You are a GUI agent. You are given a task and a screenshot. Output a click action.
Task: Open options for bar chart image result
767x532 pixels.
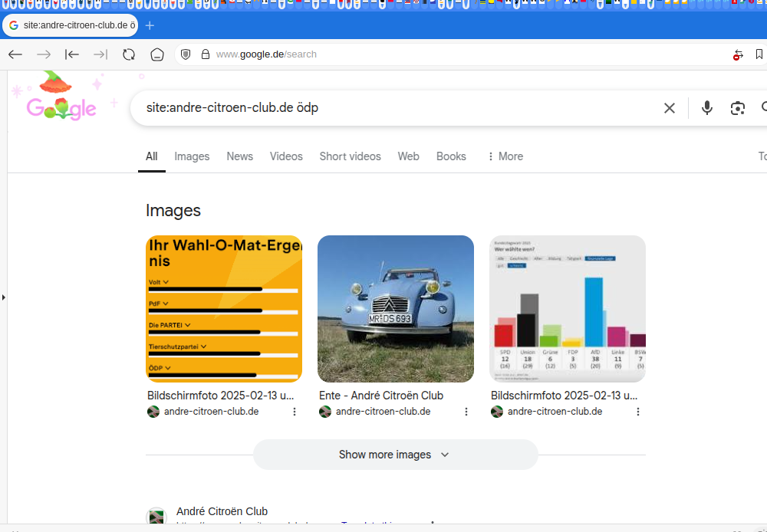tap(638, 412)
